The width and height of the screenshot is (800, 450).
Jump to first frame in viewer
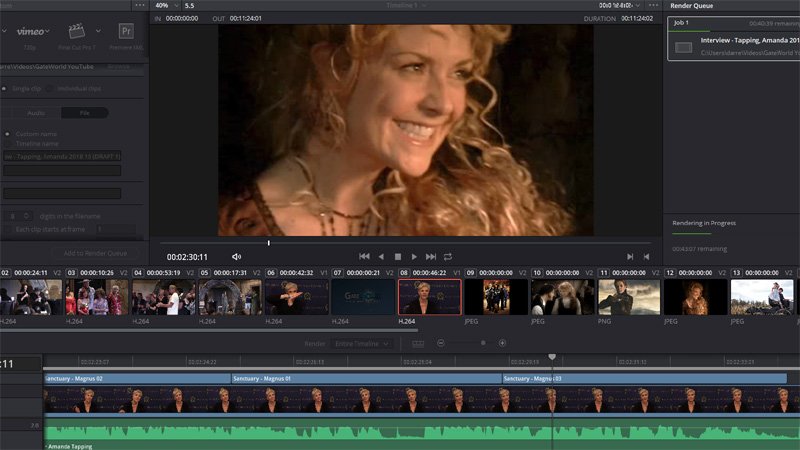coord(364,257)
